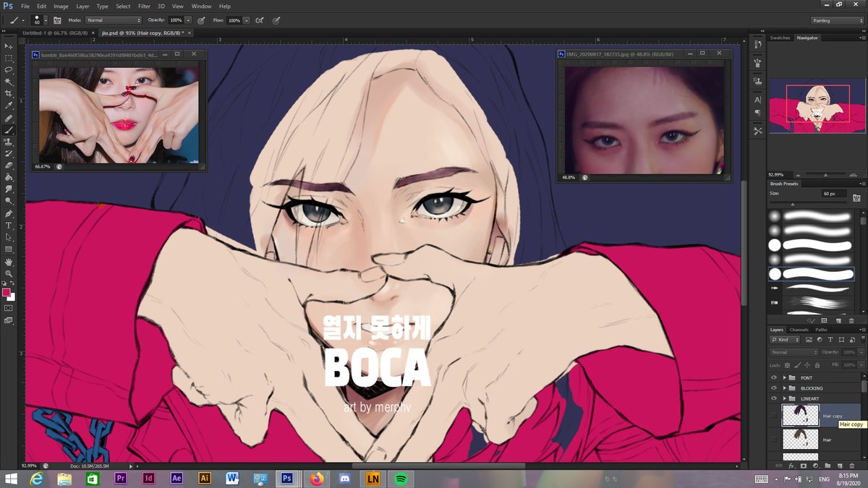Open Spotify from the taskbar

(x=400, y=478)
